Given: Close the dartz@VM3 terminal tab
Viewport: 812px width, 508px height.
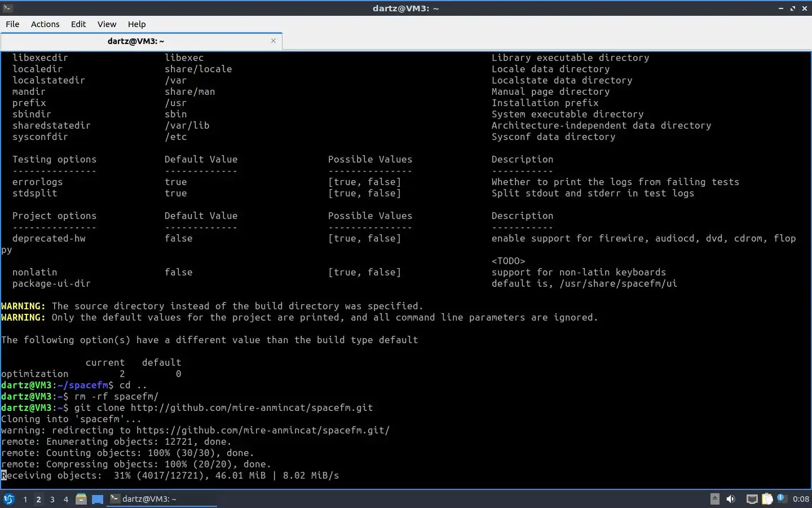Looking at the screenshot, I should click(273, 41).
